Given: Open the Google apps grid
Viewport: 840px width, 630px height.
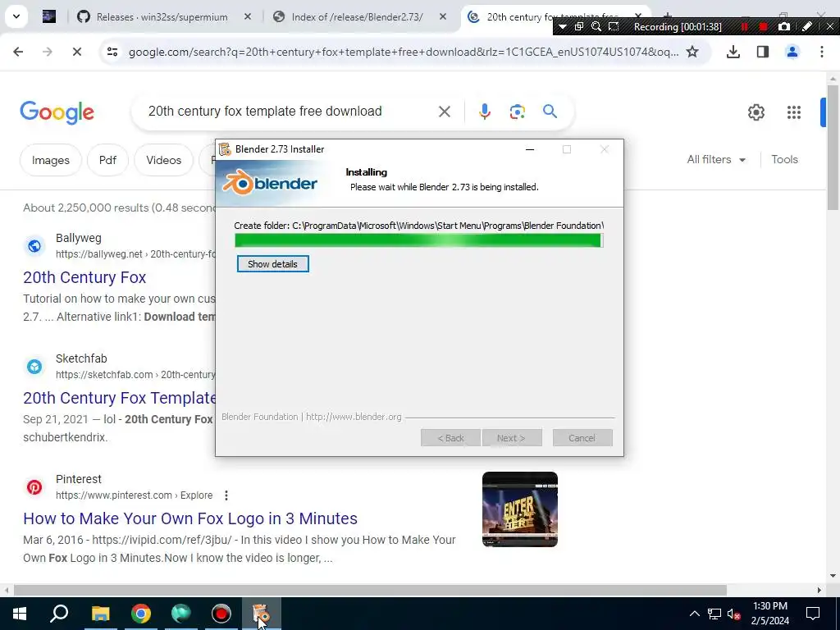Looking at the screenshot, I should [x=794, y=112].
